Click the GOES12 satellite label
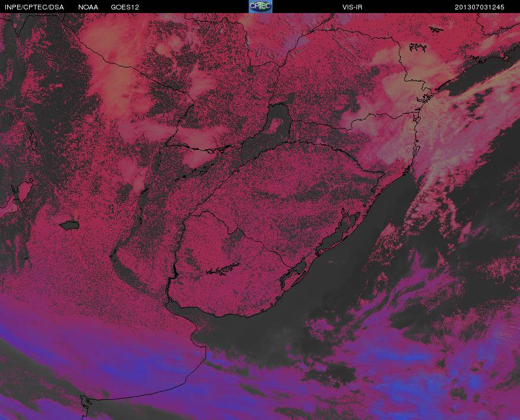The image size is (520, 420). click(125, 7)
